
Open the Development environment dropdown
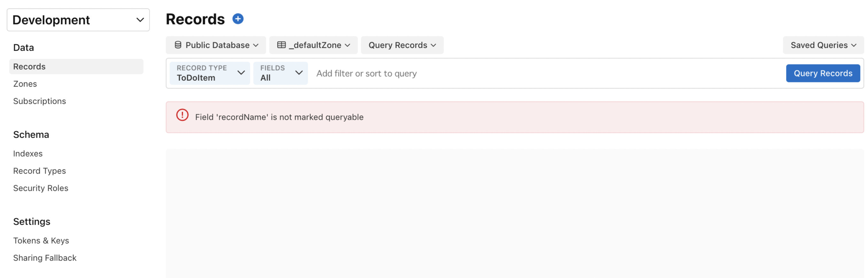(x=78, y=20)
